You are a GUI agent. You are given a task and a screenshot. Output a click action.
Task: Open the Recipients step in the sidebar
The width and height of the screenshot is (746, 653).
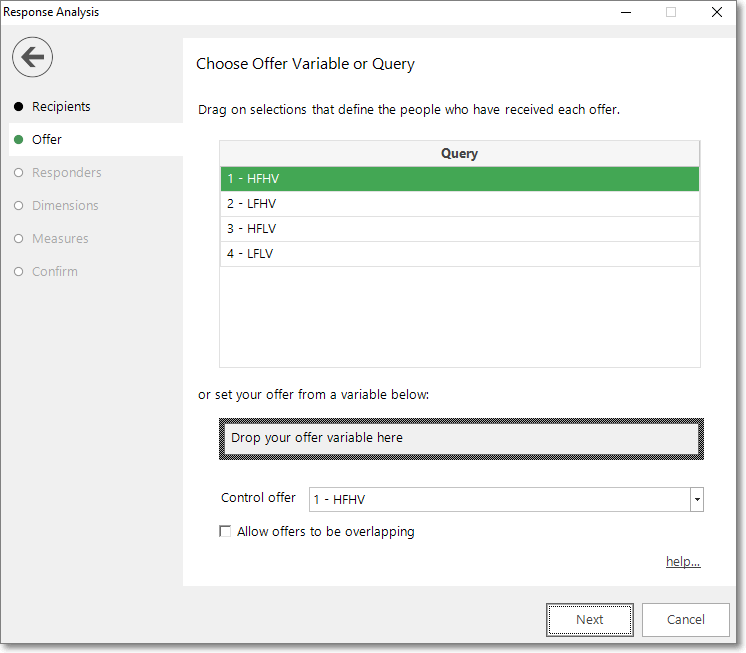[x=61, y=107]
